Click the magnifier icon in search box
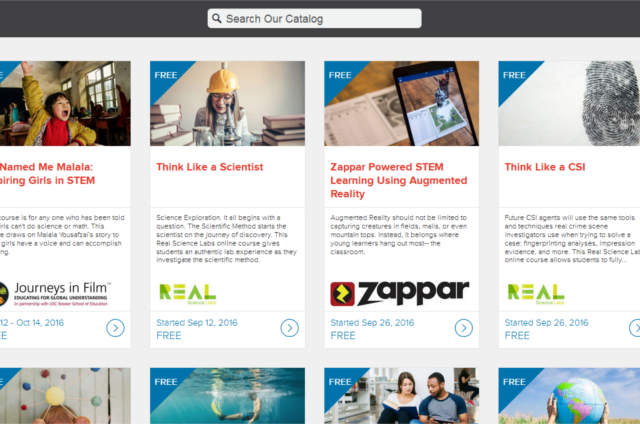The image size is (640, 424). [x=217, y=18]
